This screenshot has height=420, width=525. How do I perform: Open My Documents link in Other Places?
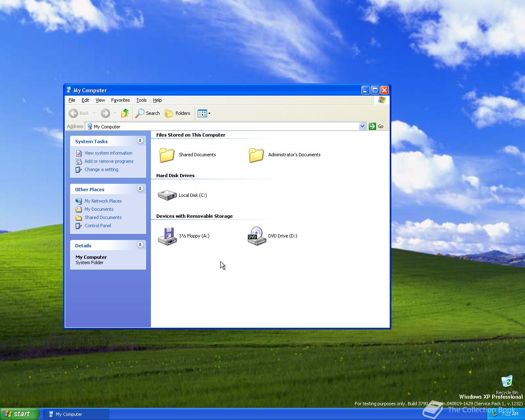(99, 209)
